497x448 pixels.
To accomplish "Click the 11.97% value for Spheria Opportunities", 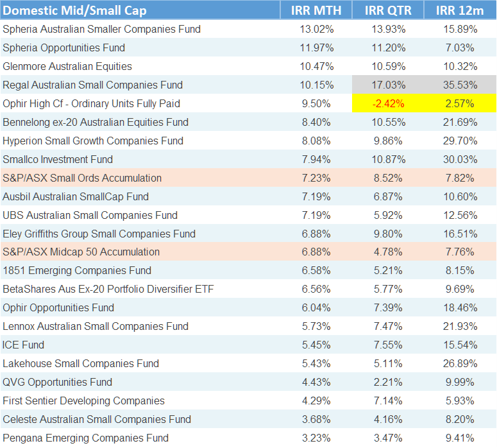I will click(x=317, y=47).
